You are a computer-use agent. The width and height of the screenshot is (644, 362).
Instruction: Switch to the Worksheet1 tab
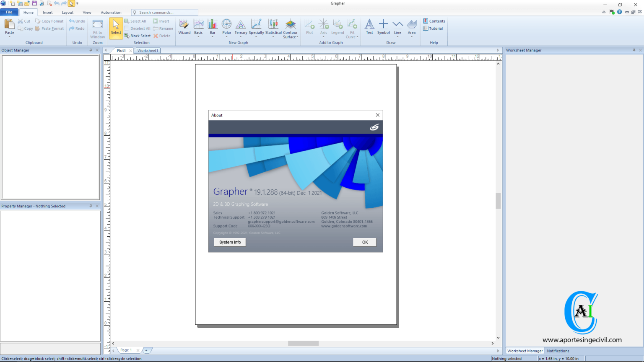click(x=147, y=50)
